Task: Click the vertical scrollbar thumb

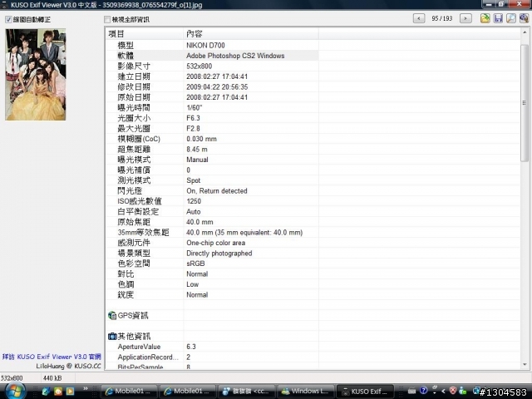Action: pyautogui.click(x=525, y=103)
